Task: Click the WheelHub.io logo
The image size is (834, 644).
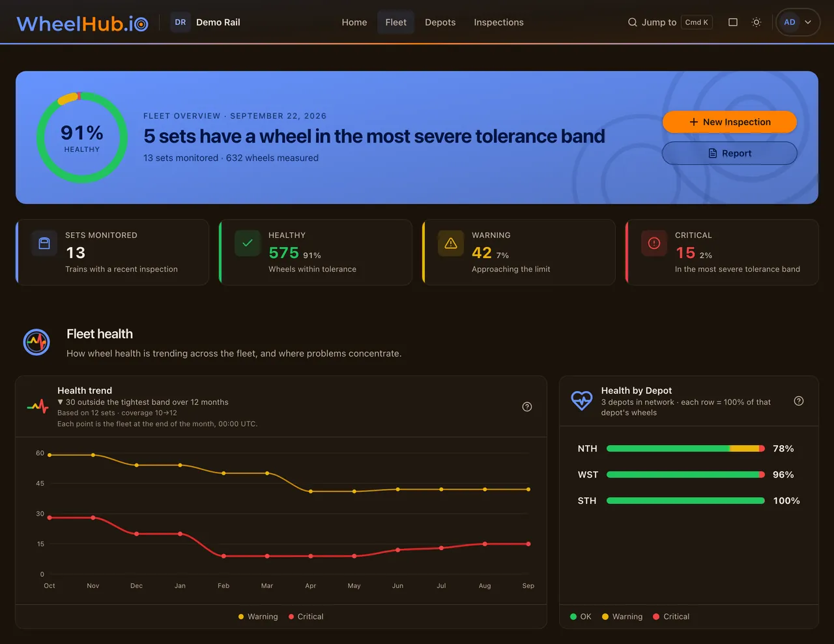Action: coord(82,23)
